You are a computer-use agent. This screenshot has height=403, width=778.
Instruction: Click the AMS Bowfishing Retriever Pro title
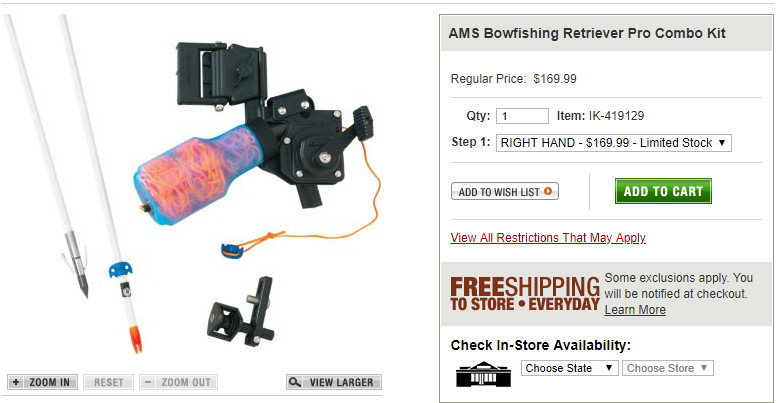coord(587,33)
